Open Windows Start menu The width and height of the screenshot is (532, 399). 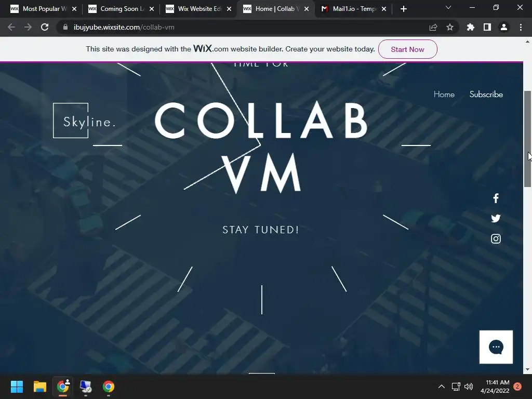tap(17, 387)
